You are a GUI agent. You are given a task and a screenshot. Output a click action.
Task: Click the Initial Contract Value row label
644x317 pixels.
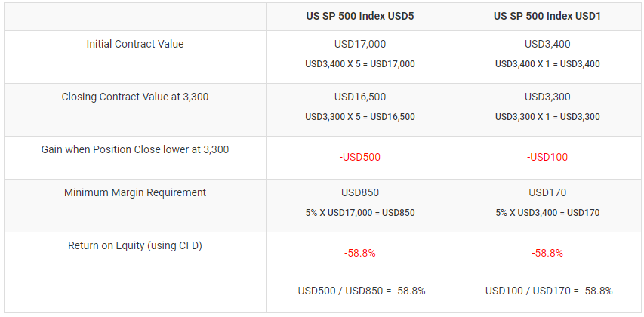[135, 44]
